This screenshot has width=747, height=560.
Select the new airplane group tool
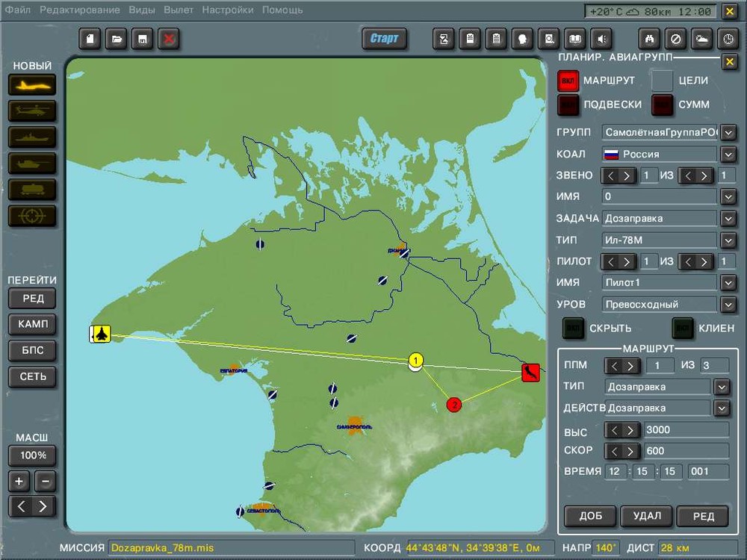coord(32,85)
